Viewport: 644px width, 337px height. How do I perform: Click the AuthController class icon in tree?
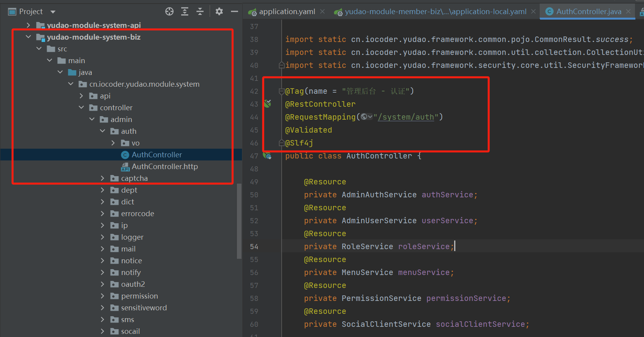click(125, 155)
